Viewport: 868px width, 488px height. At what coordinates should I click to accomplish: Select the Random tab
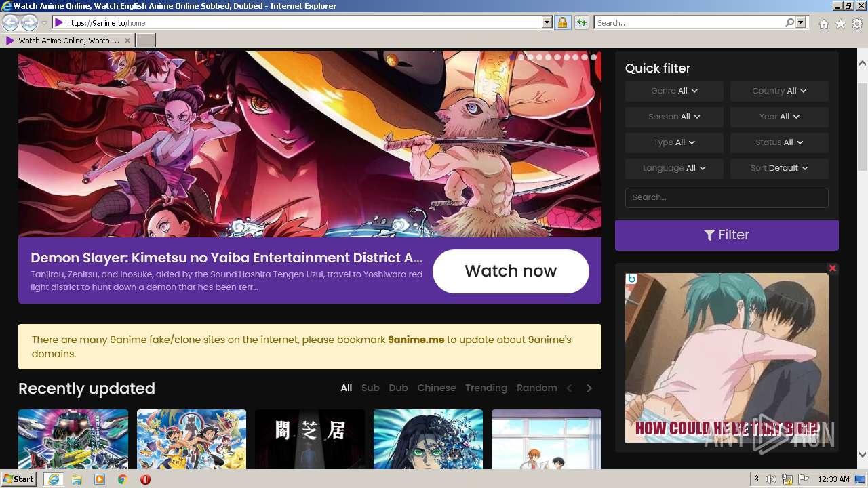point(537,388)
